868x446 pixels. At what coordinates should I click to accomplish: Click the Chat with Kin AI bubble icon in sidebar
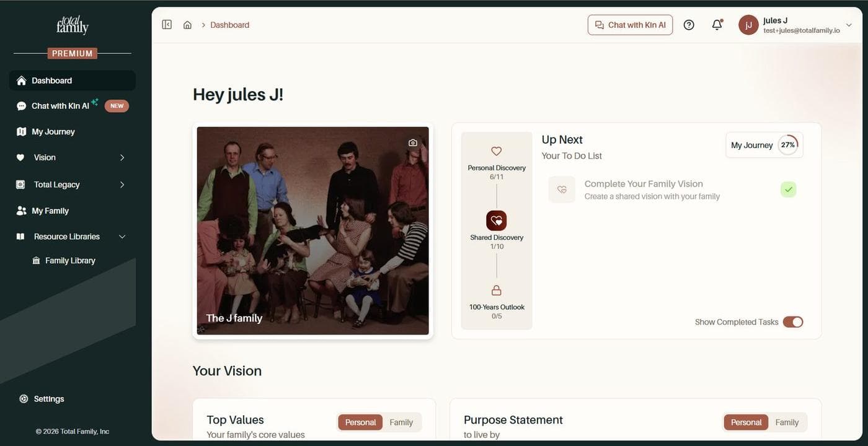point(22,106)
